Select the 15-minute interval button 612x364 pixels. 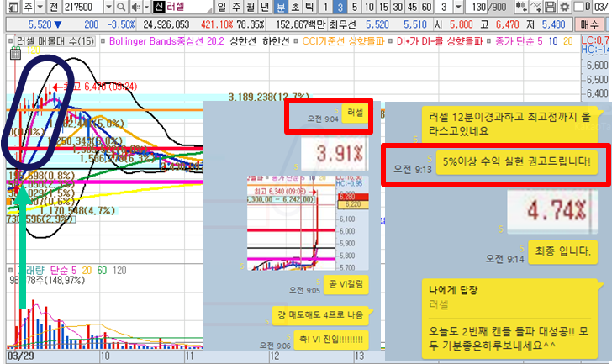[383, 7]
